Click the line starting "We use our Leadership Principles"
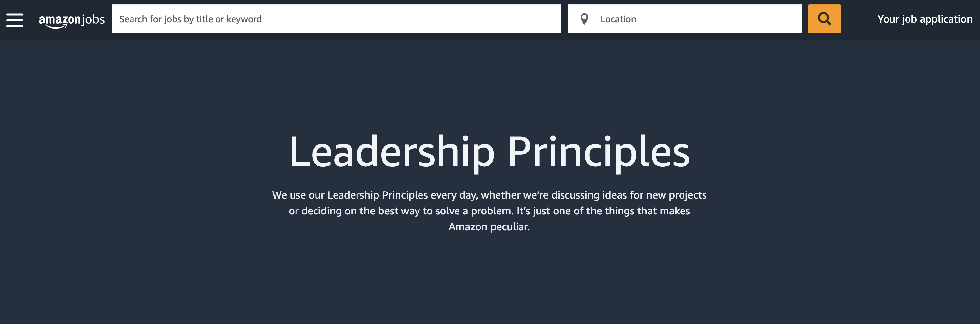This screenshot has width=980, height=324. point(489,195)
